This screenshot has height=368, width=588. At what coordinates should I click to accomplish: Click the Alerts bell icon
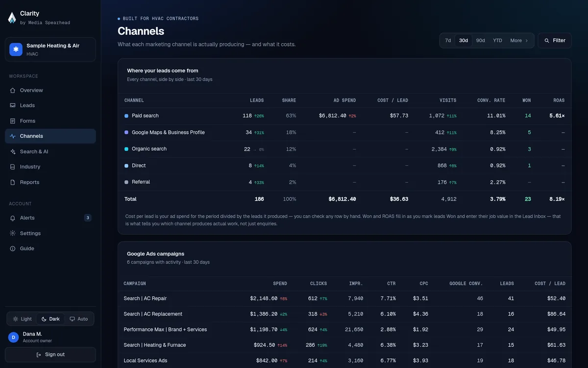(x=13, y=218)
